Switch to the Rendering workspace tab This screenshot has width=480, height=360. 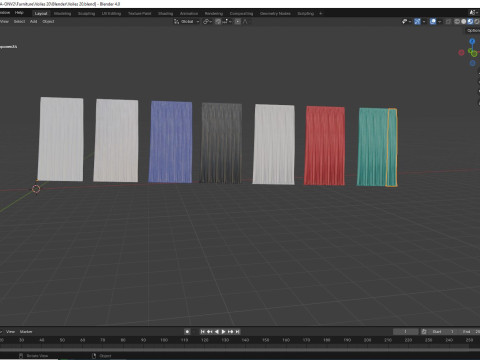(x=214, y=14)
